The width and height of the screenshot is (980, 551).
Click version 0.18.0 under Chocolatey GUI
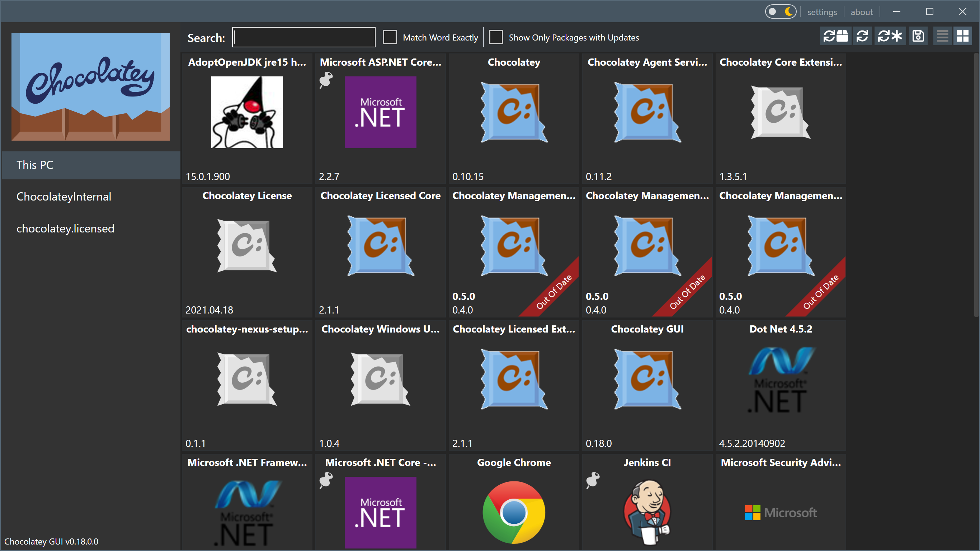pyautogui.click(x=598, y=443)
